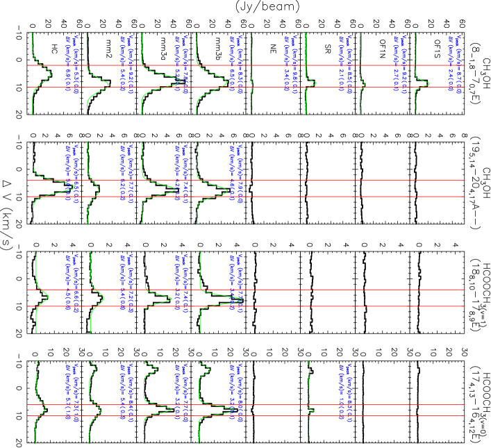Click the "Δ V (km/s)" axis label
This screenshot has width=491, height=448.
[x=7, y=216]
